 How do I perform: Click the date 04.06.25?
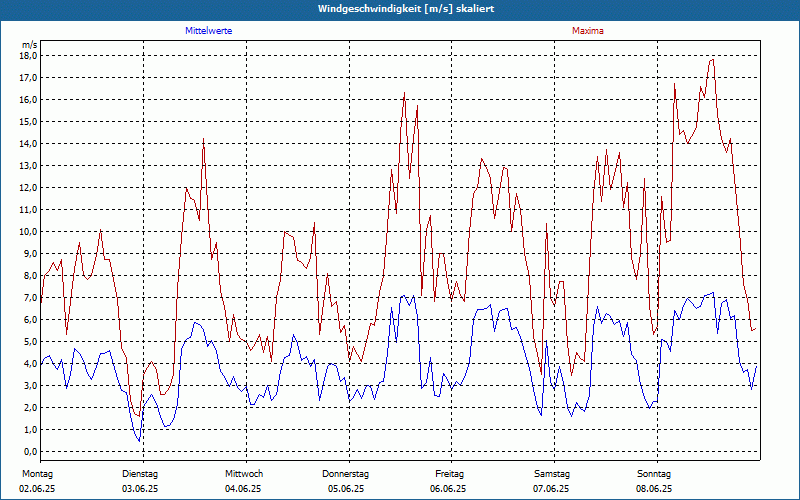coord(243,489)
